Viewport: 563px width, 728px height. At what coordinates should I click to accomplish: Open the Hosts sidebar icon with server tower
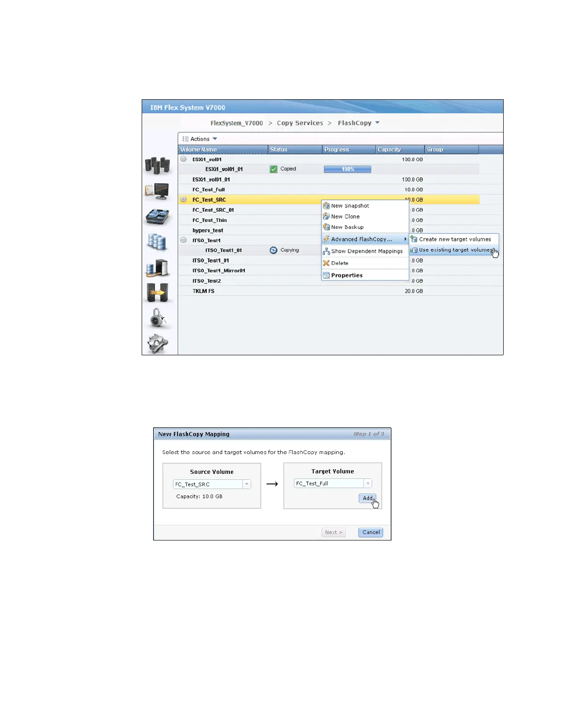(157, 268)
